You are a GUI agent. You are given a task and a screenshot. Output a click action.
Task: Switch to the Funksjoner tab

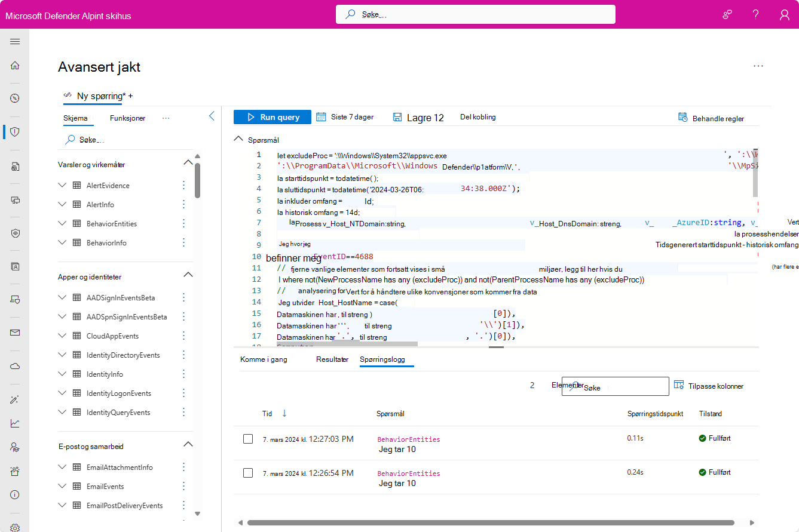coord(127,118)
